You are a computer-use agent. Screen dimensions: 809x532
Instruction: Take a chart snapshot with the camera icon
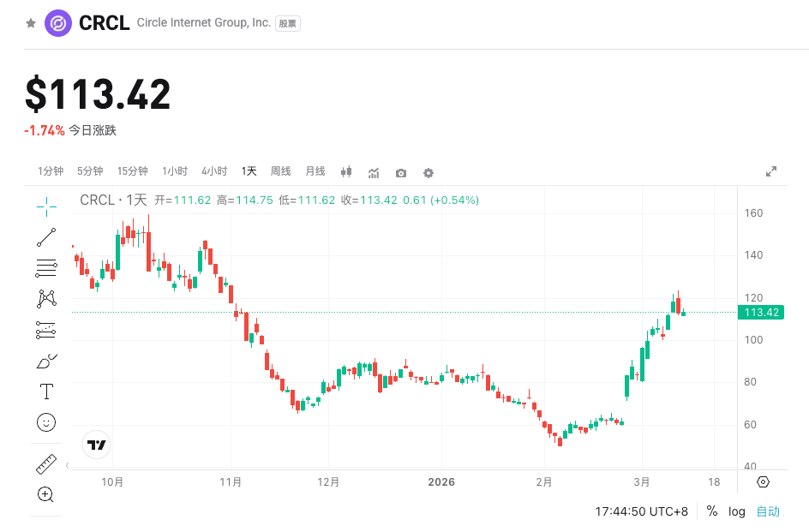pos(400,172)
